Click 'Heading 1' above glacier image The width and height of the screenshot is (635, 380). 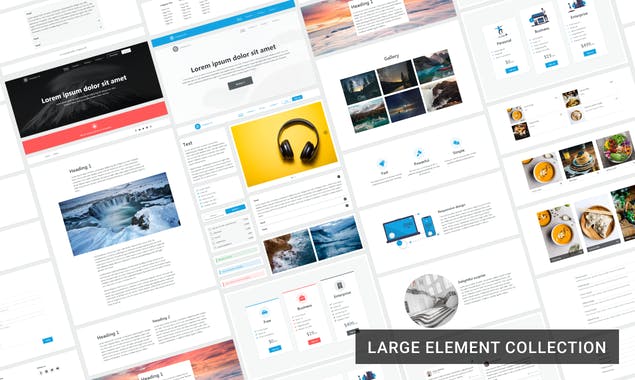coord(80,169)
